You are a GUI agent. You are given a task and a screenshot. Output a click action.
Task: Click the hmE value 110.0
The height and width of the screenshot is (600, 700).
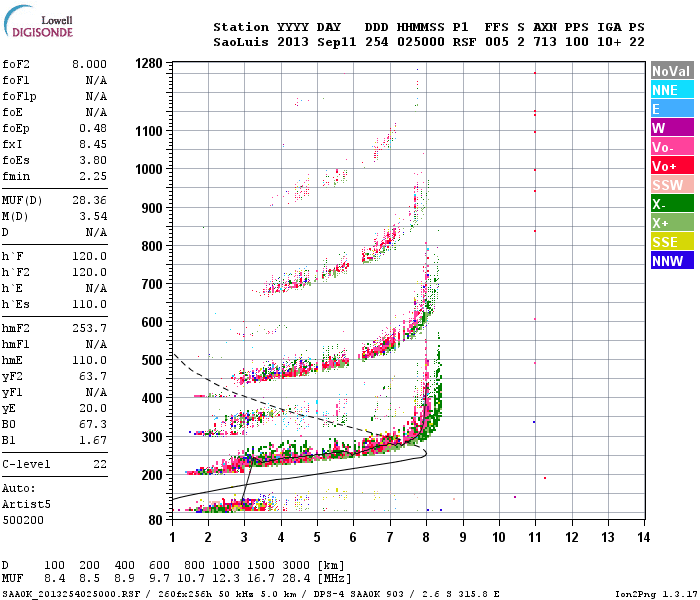click(x=89, y=360)
